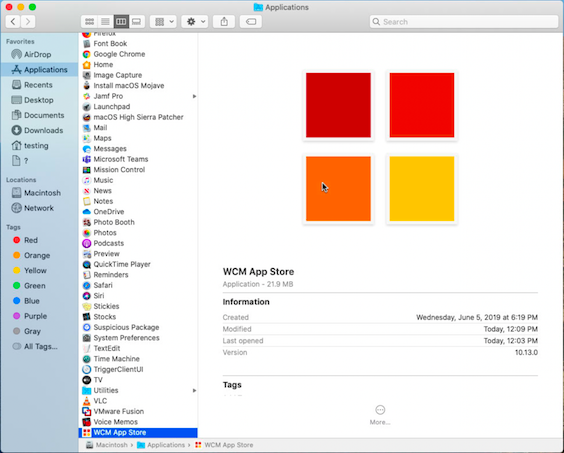Image resolution: width=564 pixels, height=453 pixels.
Task: Select the OneDrive app icon
Action: point(86,212)
